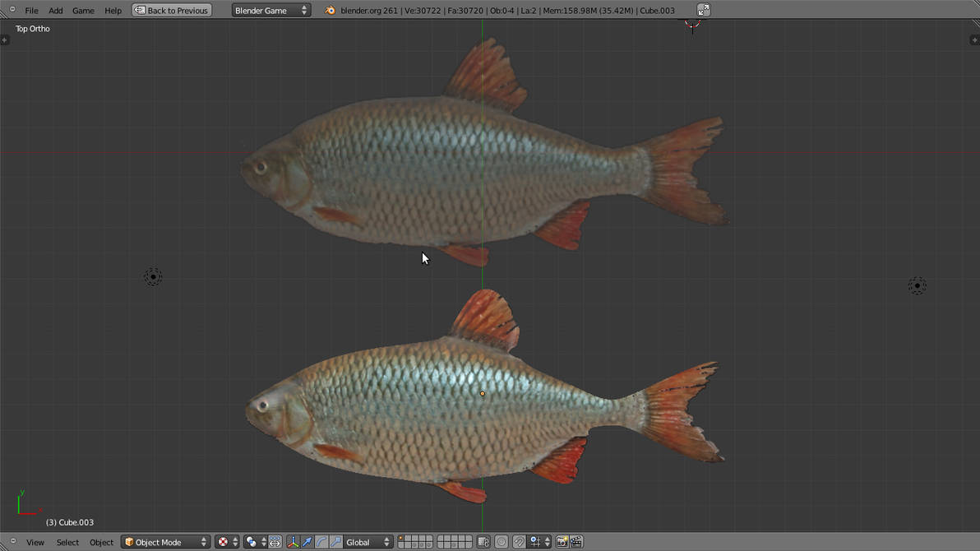Screen dimensions: 980x551
Task: Click the info editor type icon near File
Action: 12,9
